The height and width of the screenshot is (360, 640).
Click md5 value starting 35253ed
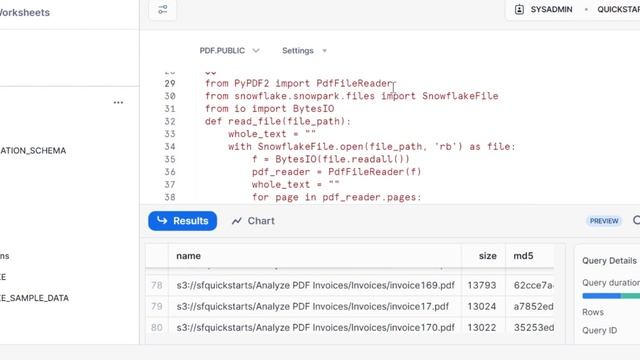533,328
